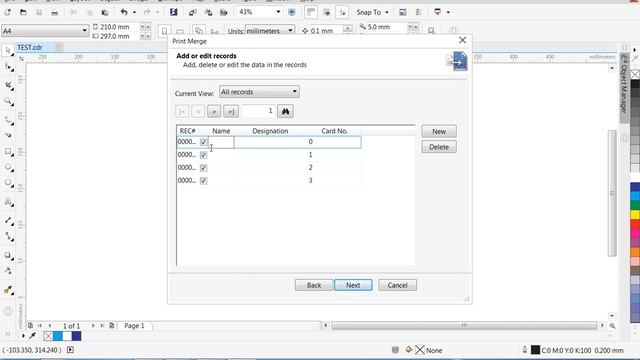
Task: Uncheck the checkbox for Card No. 2 record
Action: pyautogui.click(x=204, y=168)
